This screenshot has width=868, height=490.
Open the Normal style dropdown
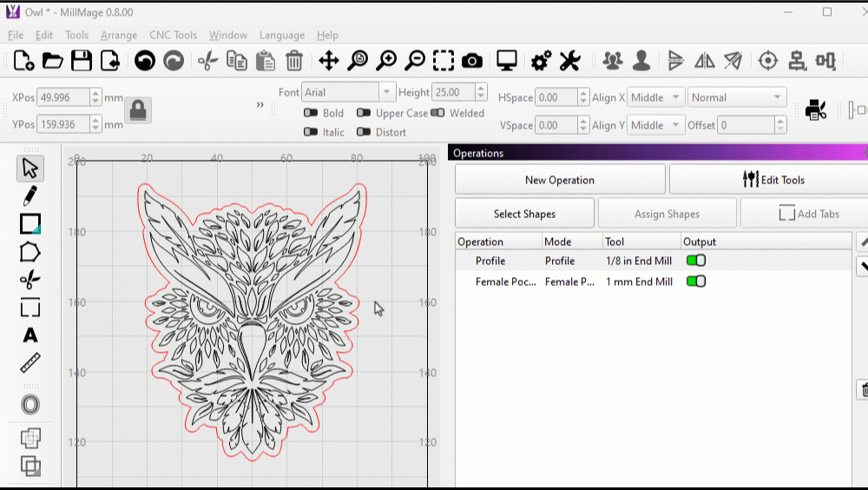click(737, 97)
